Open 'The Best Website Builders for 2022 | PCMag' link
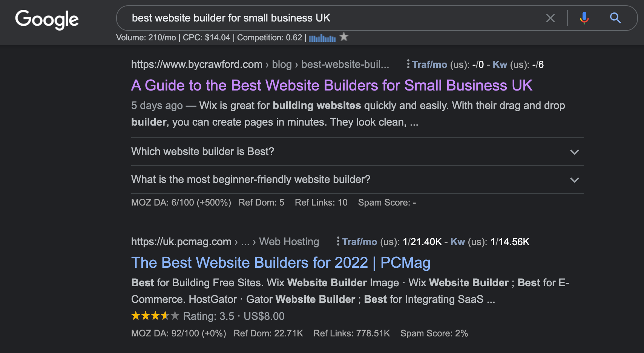644x353 pixels. pyautogui.click(x=281, y=262)
